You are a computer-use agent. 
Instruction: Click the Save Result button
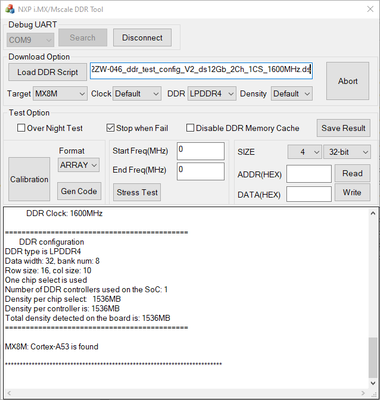click(x=343, y=128)
